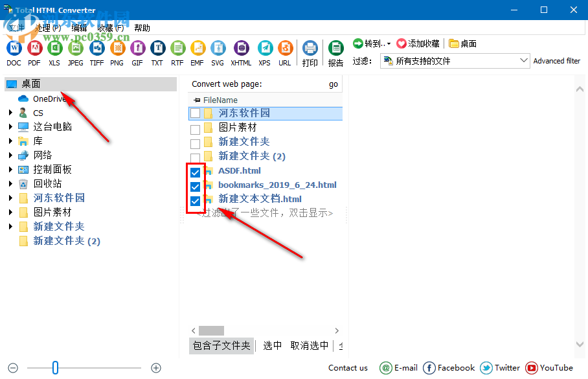Image resolution: width=588 pixels, height=379 pixels.
Task: Expand 河东软件园 in folder tree
Action: point(10,198)
